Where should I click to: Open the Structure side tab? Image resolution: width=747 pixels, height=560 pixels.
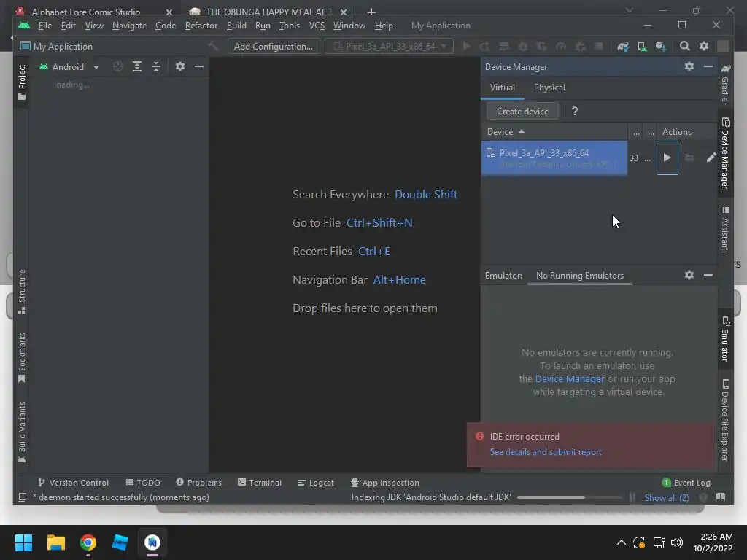(21, 292)
